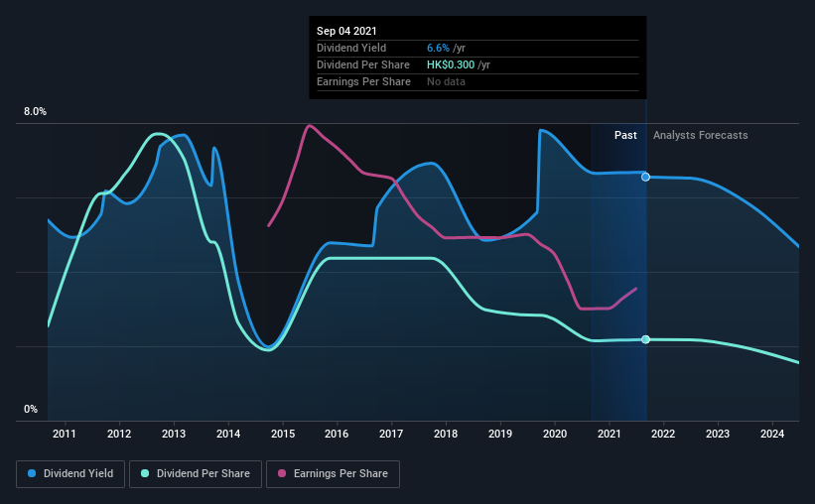Screen dimensions: 815x504
Task: Click the 2018 x-axis label
Action: 446,434
